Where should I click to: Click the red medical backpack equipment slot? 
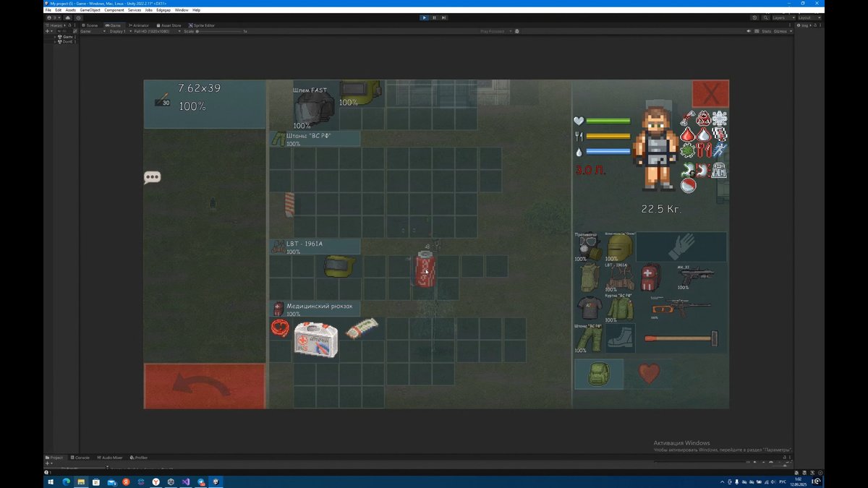[650, 277]
